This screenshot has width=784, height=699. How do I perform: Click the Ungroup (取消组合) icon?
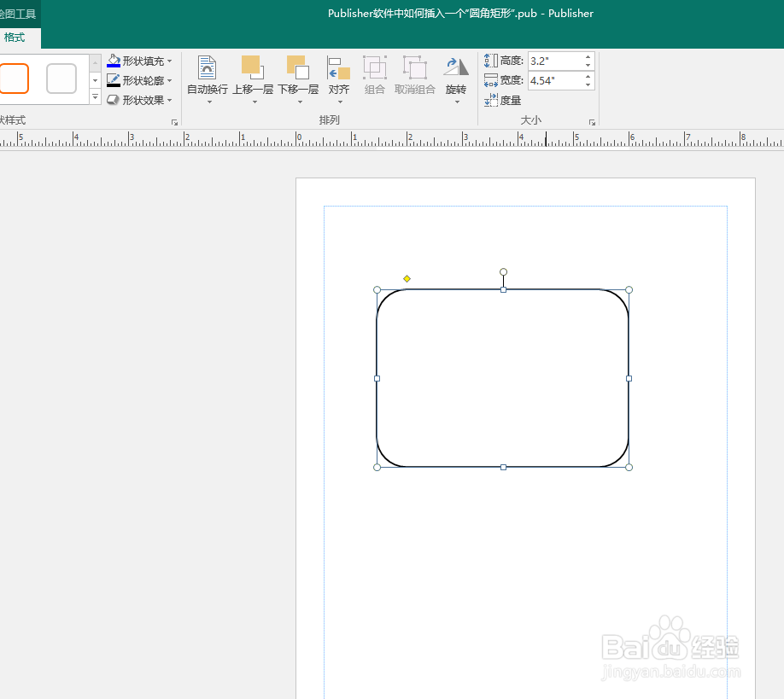click(414, 68)
